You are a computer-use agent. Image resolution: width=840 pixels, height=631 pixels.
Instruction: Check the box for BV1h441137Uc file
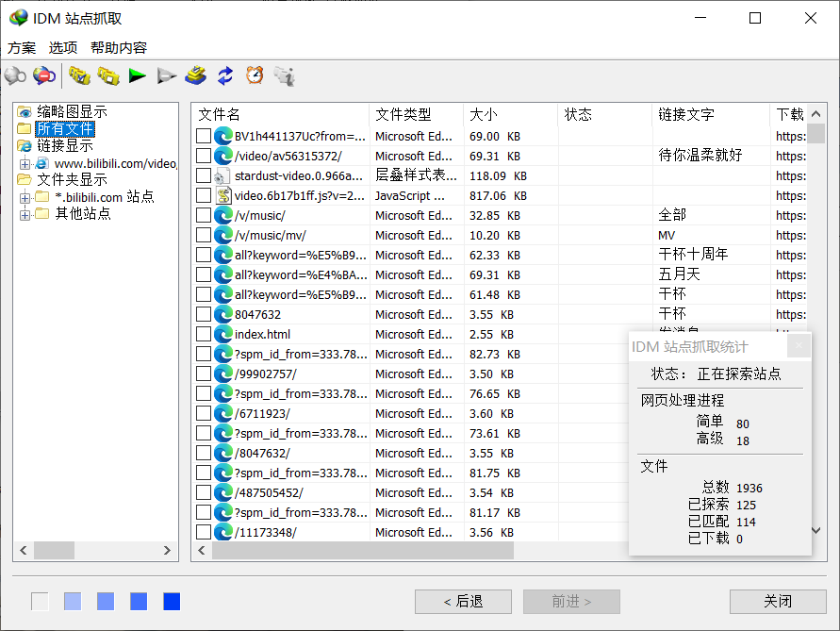(204, 136)
